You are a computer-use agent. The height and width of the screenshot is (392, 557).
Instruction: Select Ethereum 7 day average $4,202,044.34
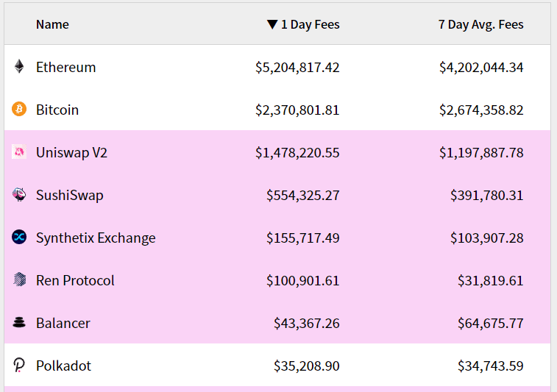(x=481, y=68)
